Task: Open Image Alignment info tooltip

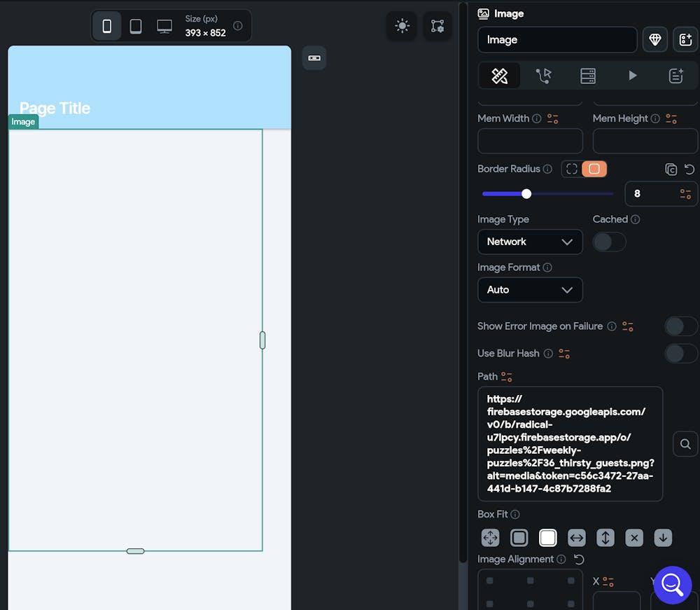Action: 561,559
